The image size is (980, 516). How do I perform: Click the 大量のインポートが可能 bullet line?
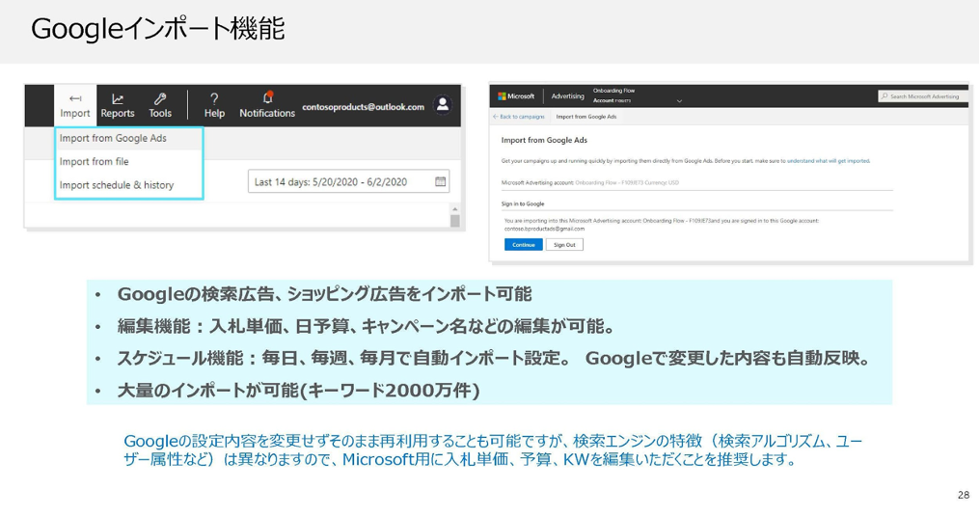click(299, 391)
